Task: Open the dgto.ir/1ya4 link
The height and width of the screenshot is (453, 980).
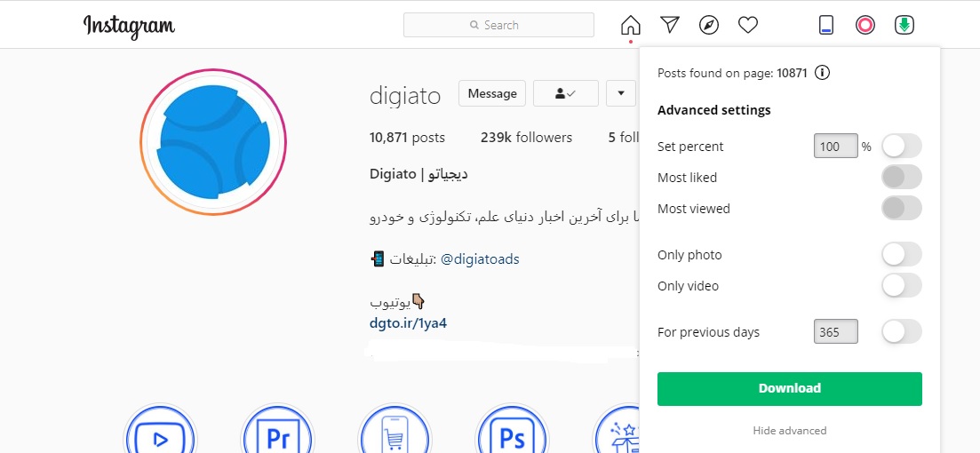Action: click(x=408, y=323)
